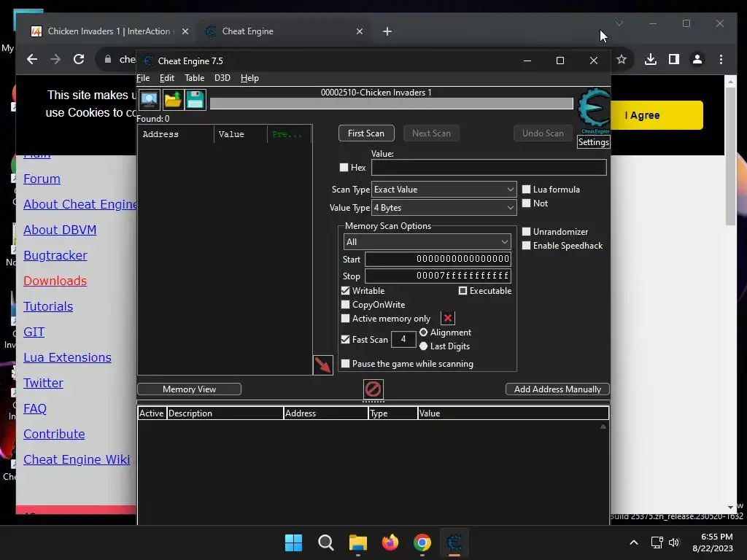The image size is (747, 560).
Task: Select the Last Digits radio button
Action: (423, 346)
